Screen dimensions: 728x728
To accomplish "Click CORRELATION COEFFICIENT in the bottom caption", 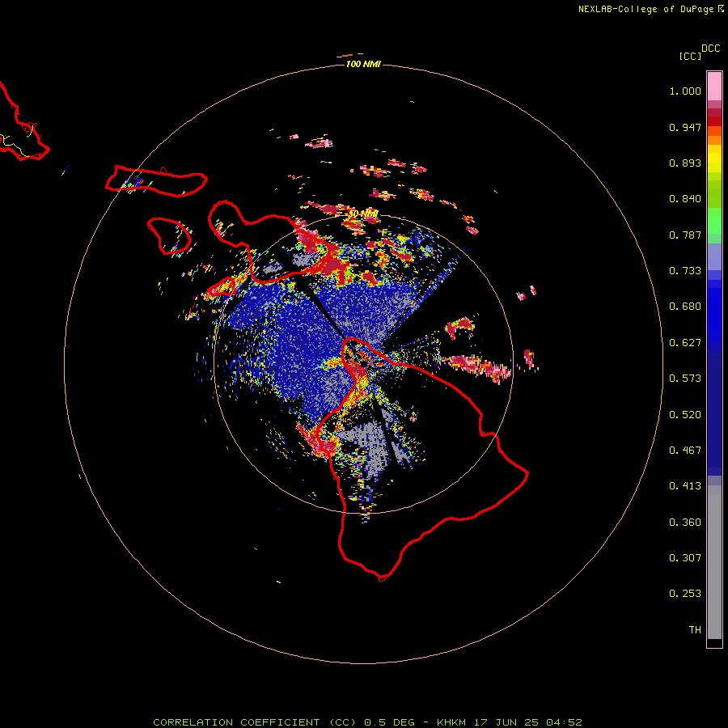I will [x=236, y=722].
